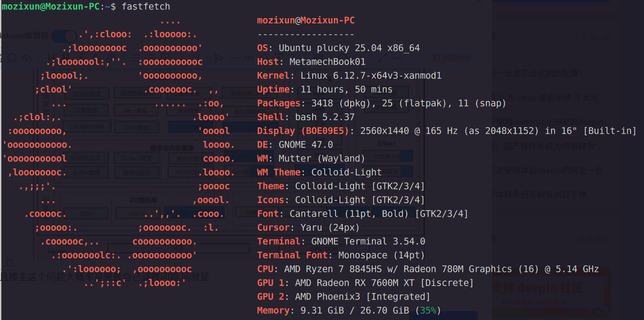The image size is (644, 320).
Task: Click the cloud upload icon
Action: point(26,58)
